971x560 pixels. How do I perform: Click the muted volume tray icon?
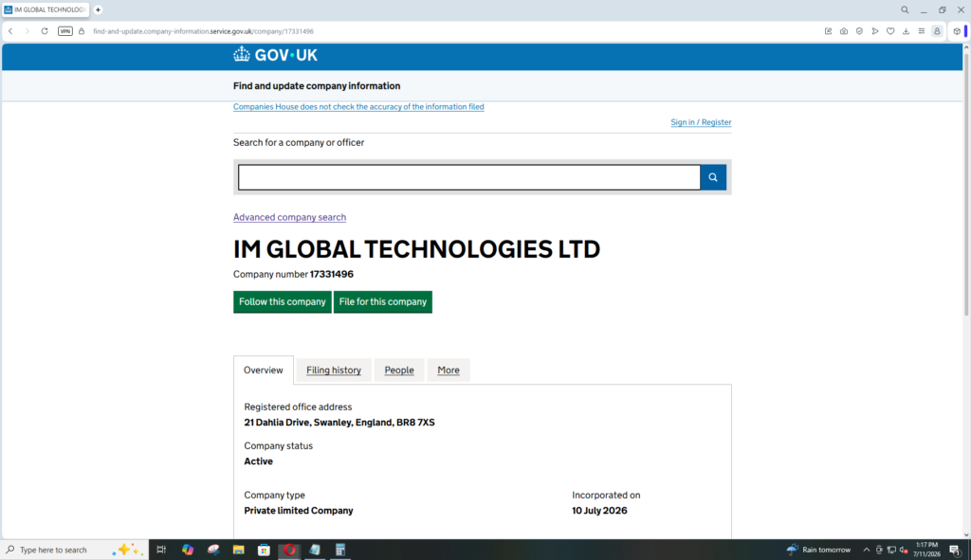904,550
